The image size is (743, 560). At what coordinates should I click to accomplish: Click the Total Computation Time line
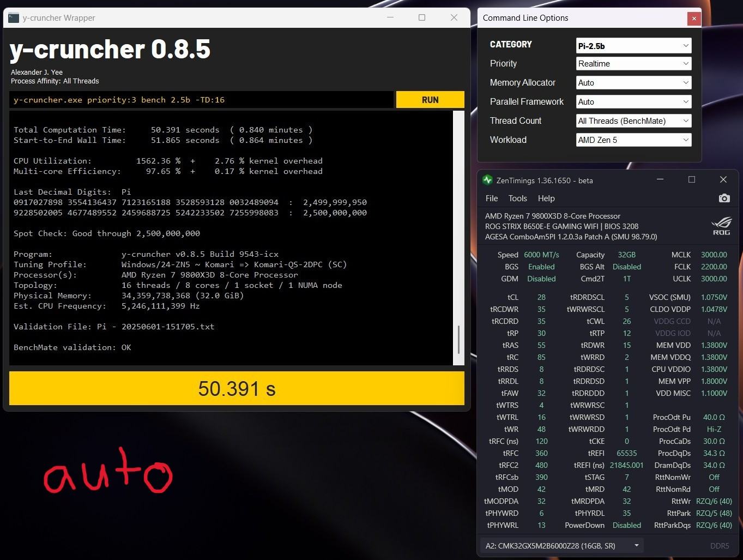(x=163, y=130)
